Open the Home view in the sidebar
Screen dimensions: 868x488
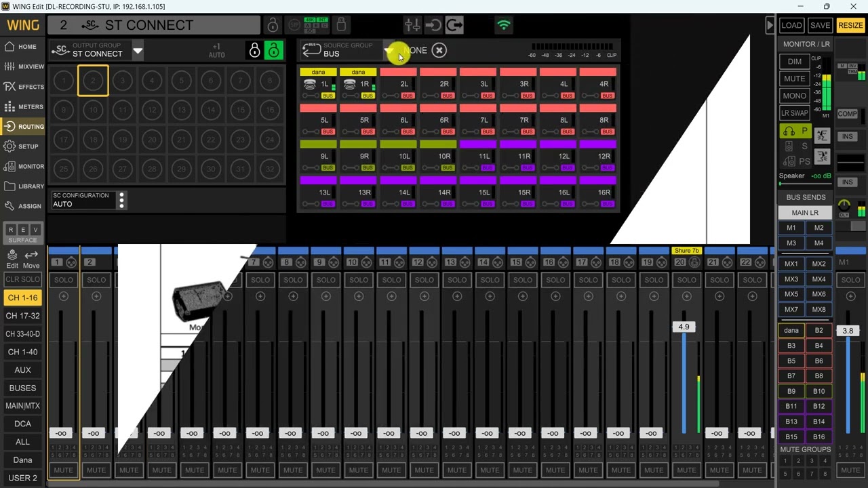[x=22, y=47]
